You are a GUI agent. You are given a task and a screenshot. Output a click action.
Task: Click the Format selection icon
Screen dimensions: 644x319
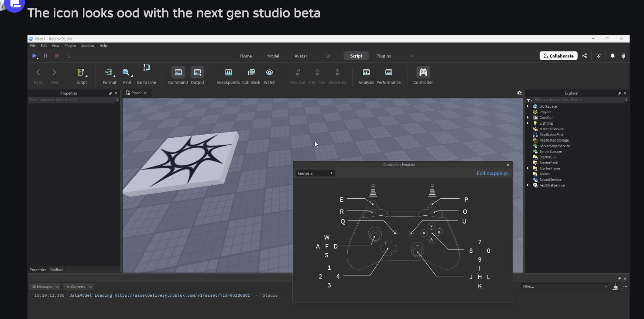[x=109, y=72]
